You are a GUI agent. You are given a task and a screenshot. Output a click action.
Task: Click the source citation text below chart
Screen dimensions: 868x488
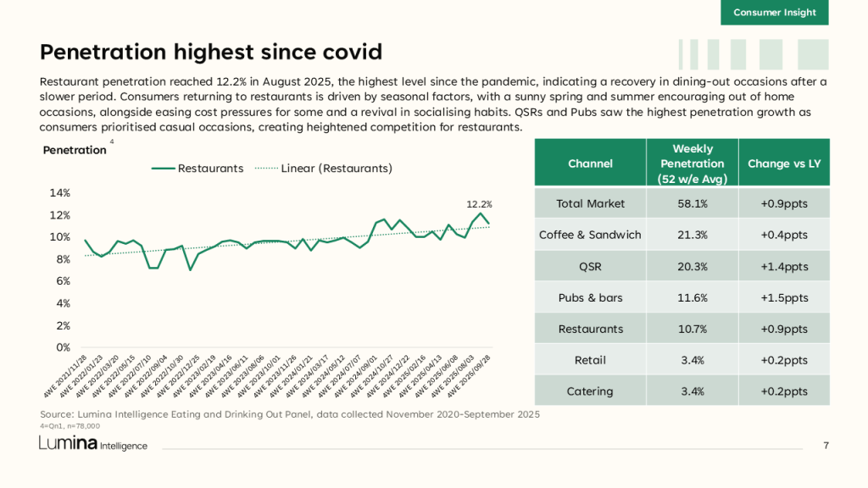(289, 414)
